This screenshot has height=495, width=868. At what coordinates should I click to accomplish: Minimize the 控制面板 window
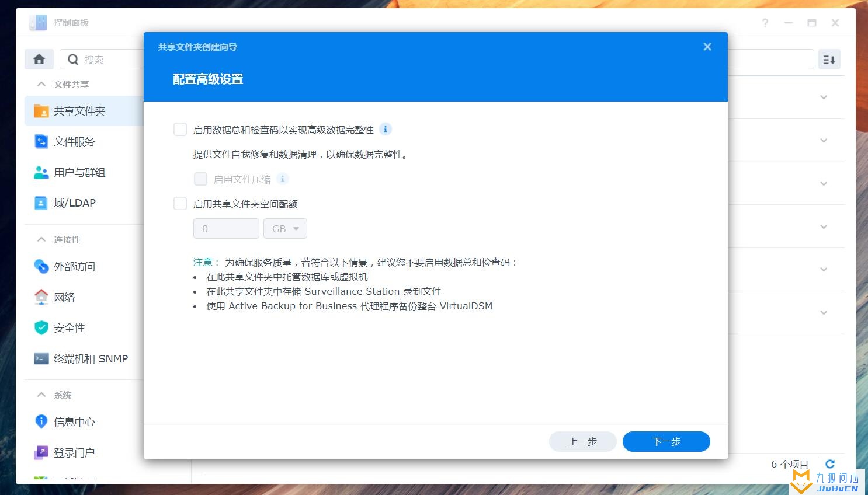click(789, 23)
